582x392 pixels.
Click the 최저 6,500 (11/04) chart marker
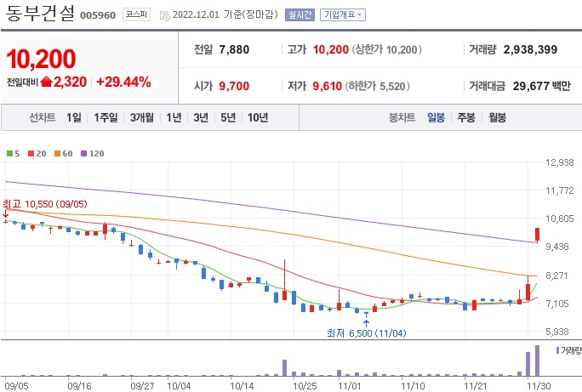point(367,333)
